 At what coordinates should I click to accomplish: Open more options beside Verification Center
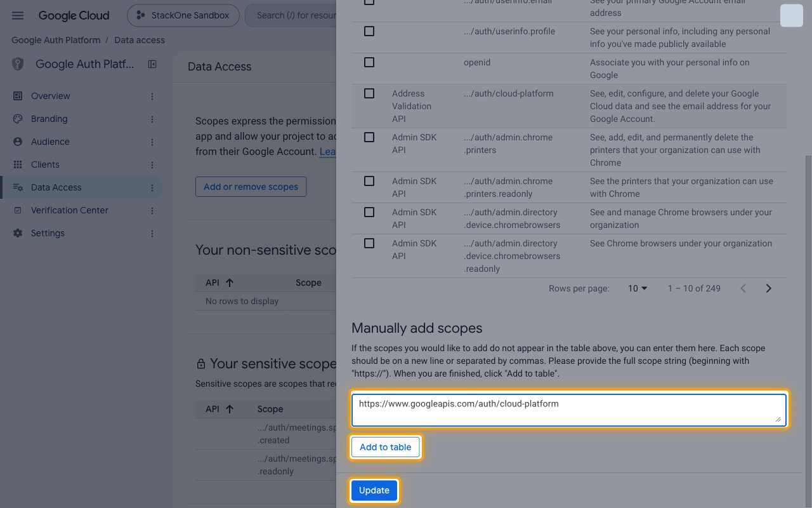[x=152, y=211]
